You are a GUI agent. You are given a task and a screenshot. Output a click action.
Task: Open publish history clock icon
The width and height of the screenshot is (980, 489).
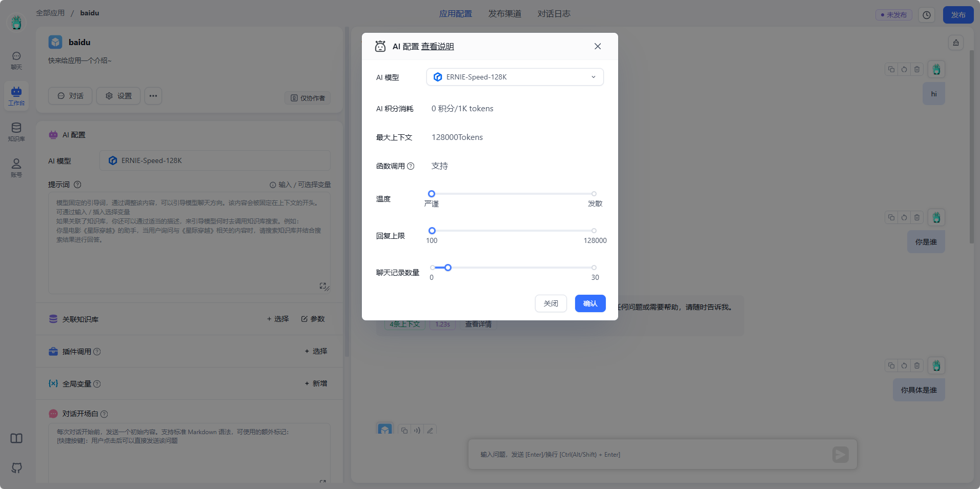(927, 15)
